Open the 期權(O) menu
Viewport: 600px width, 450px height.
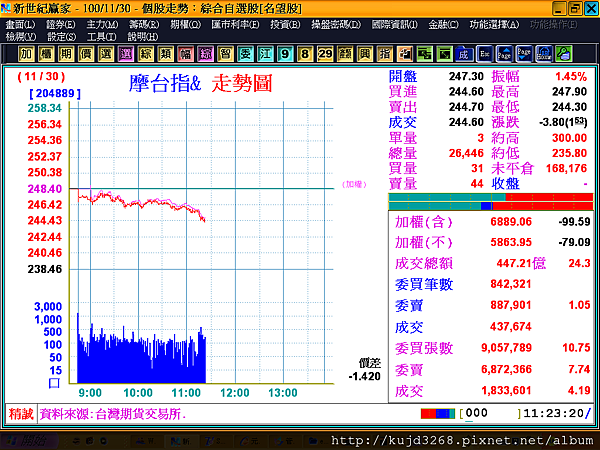[x=186, y=25]
